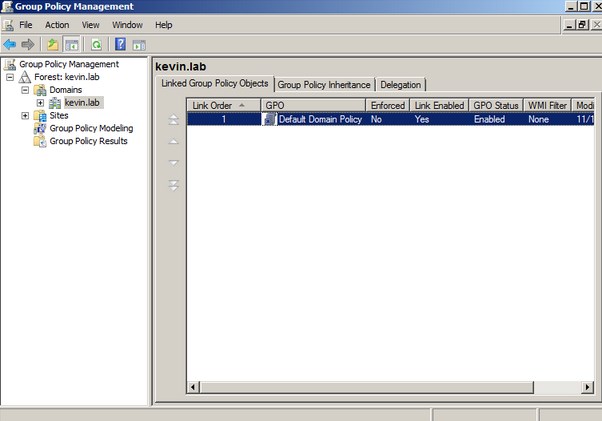
Task: Open Help via question mark icon
Action: tap(120, 45)
